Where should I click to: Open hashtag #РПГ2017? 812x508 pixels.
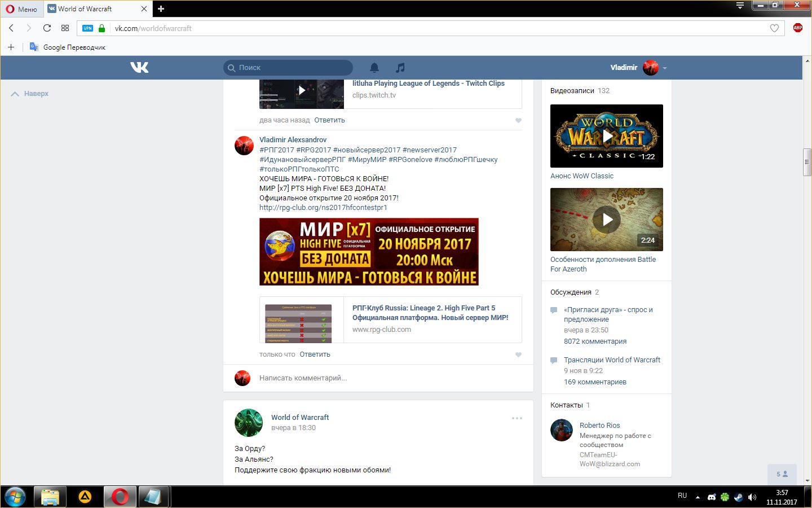[x=277, y=150]
